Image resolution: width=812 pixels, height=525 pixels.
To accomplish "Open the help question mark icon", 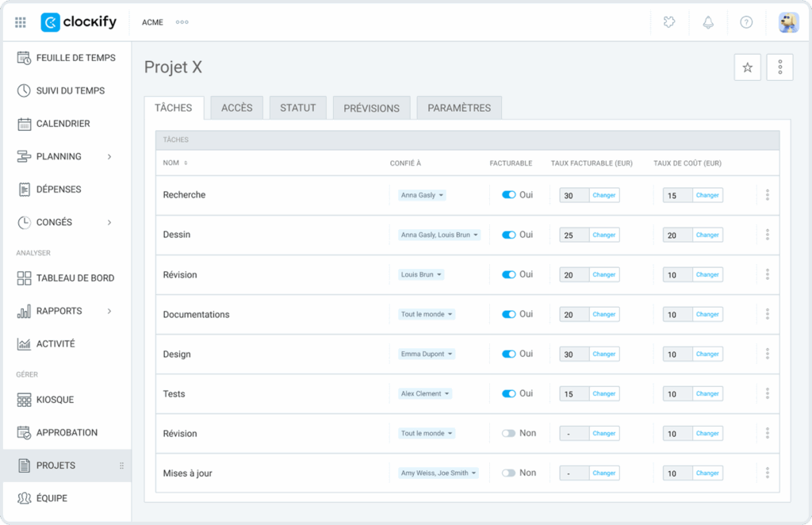I will 746,22.
